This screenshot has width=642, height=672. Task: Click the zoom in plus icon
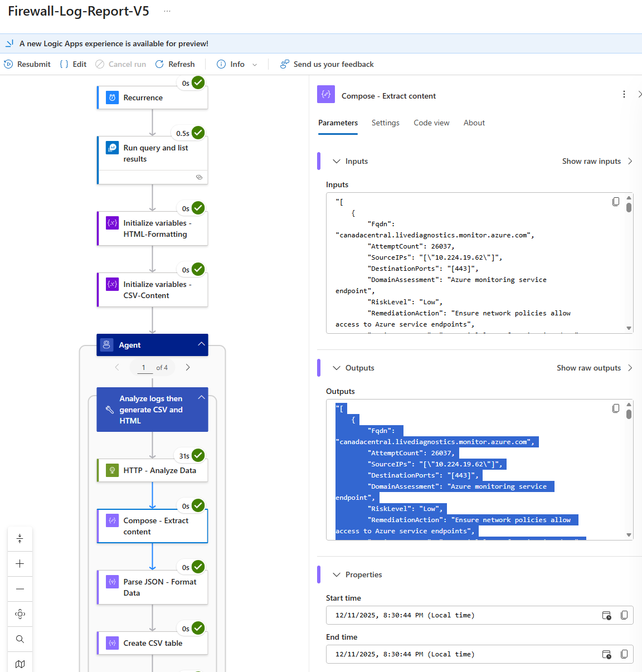[x=20, y=564]
